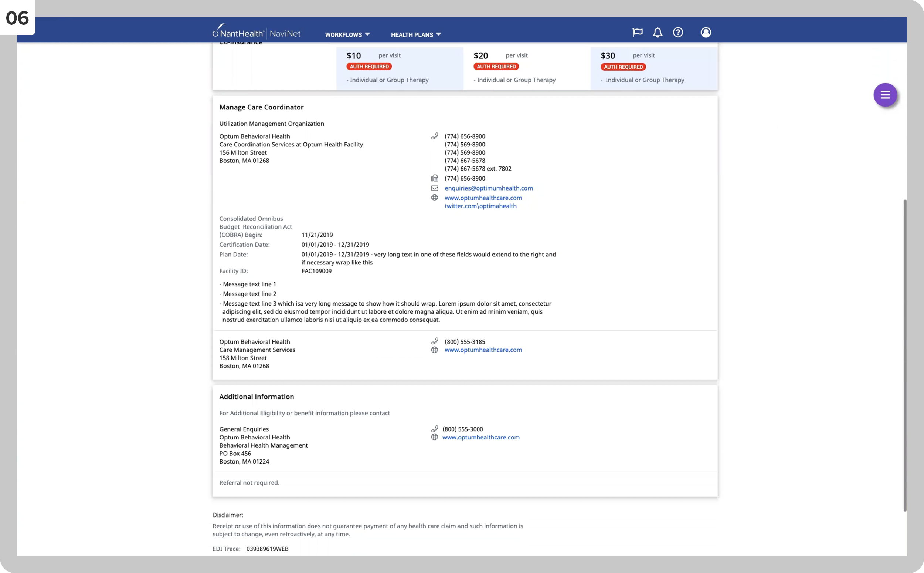Open website link under General Enquiries phone

point(481,437)
